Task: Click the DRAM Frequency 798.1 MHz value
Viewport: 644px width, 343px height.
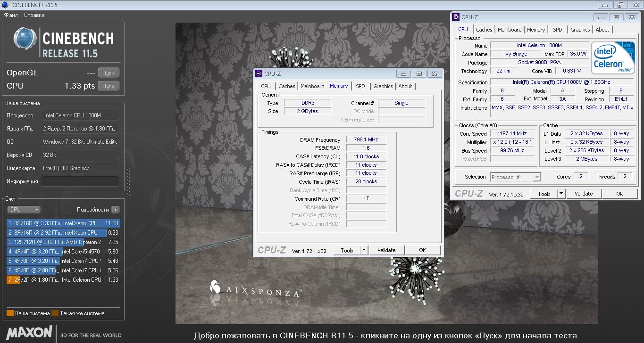Action: [x=366, y=140]
